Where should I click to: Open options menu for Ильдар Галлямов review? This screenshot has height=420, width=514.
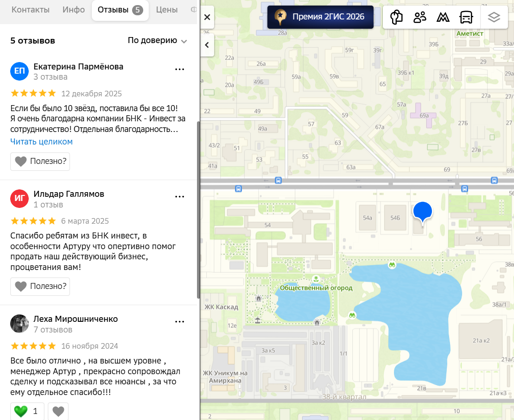coord(180,196)
